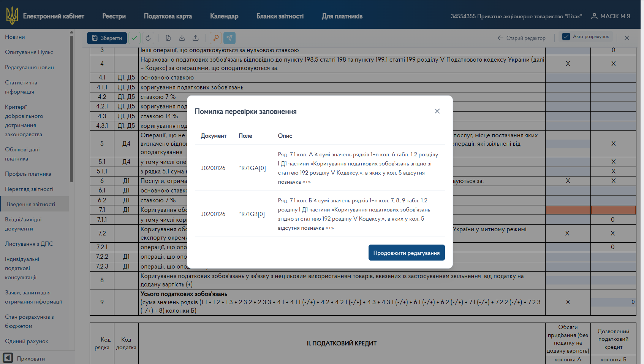Open Стан розрахунків з бюджетом

29,321
